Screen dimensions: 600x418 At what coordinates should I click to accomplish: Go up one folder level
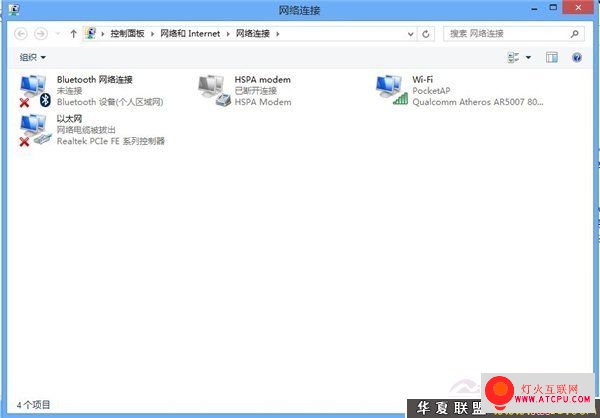click(73, 34)
